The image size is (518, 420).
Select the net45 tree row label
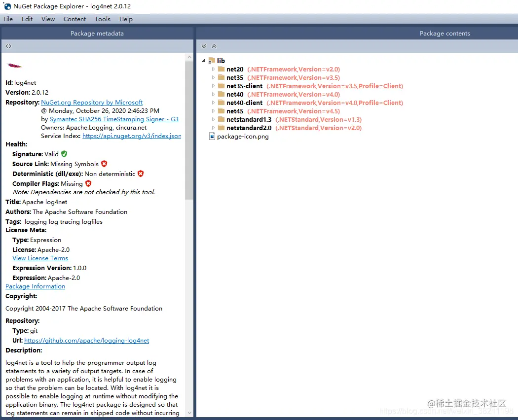point(235,111)
